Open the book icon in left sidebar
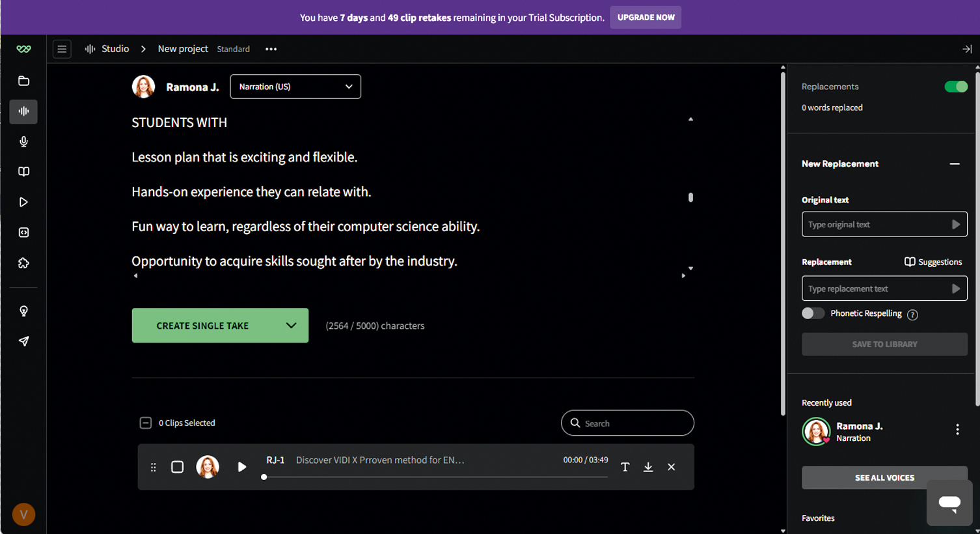The width and height of the screenshot is (980, 534). coord(23,172)
